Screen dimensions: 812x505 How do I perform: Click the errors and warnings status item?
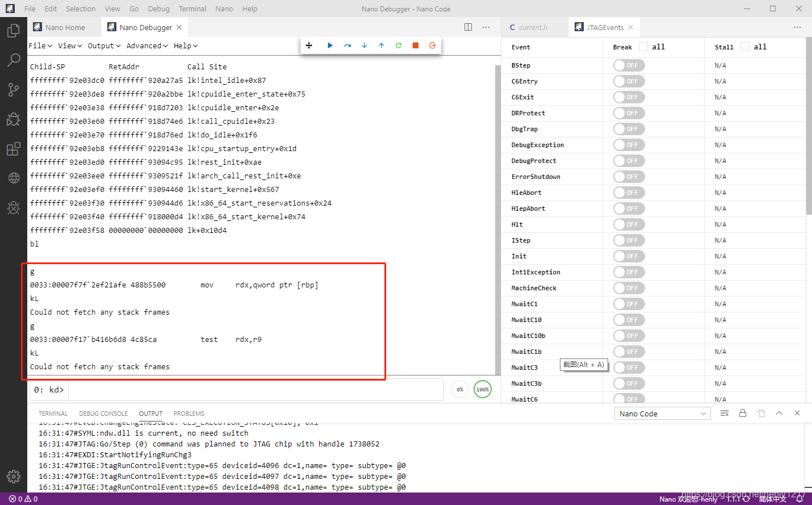[23, 499]
